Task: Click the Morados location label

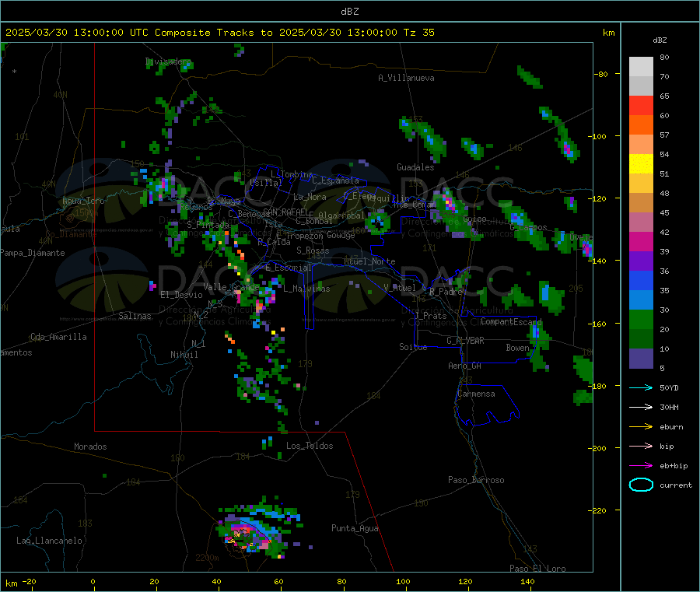Action: click(x=90, y=447)
